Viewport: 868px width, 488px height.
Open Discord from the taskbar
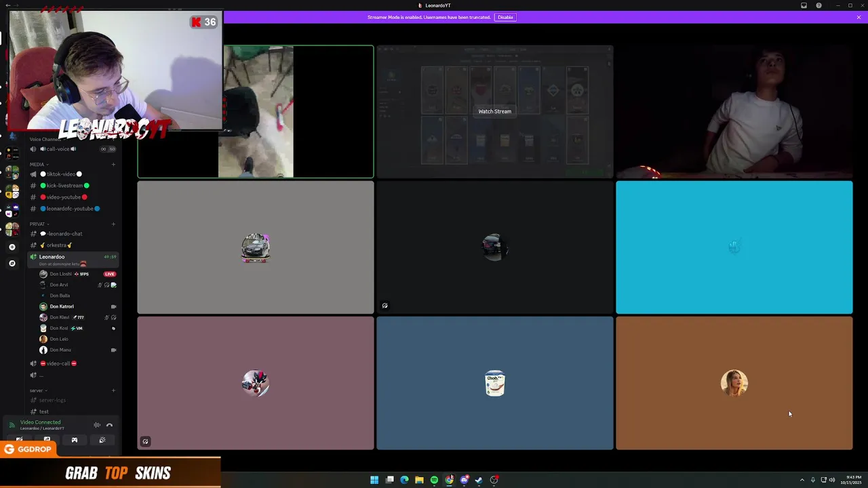[x=464, y=480]
